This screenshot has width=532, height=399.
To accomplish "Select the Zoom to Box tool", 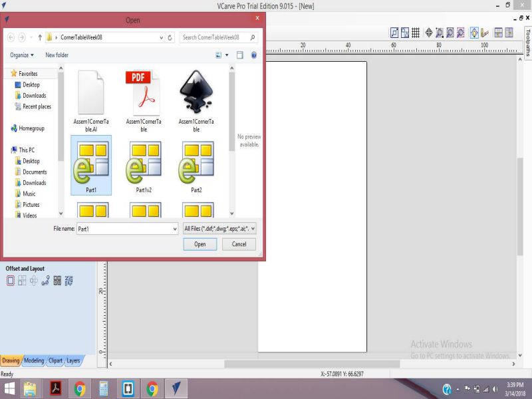I will point(440,33).
